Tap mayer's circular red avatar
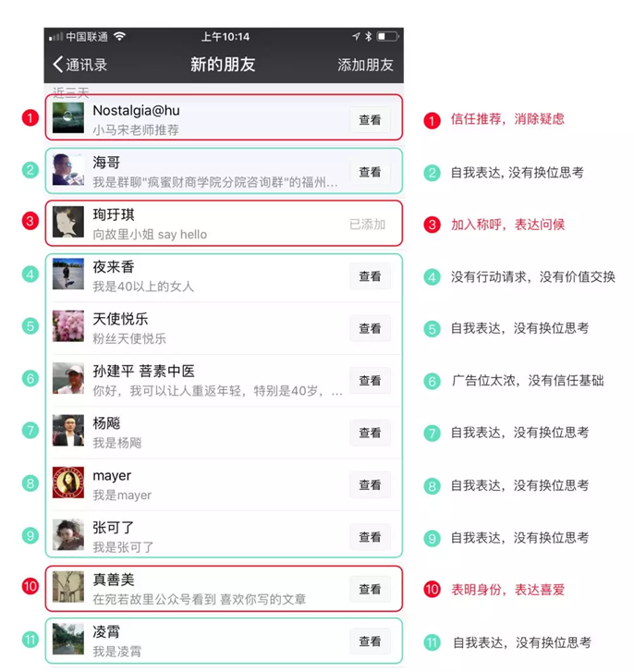 pos(68,483)
